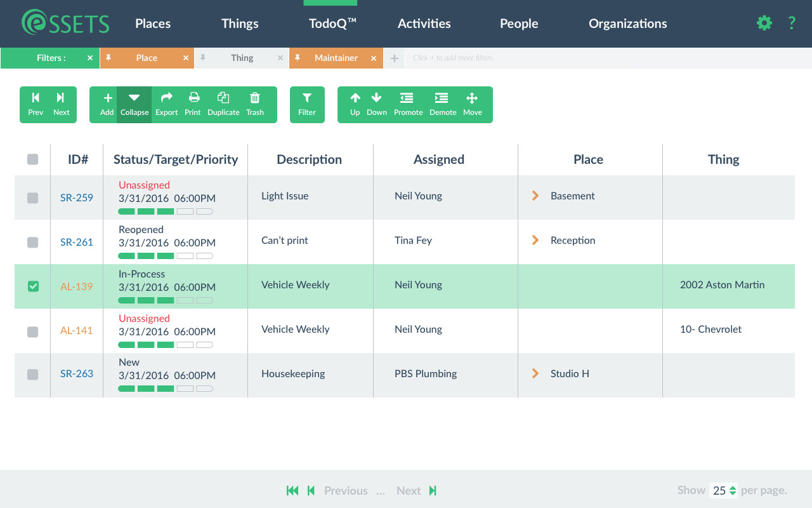Expand the Studio H place arrow
Viewport: 812px width, 508px height.
[535, 373]
